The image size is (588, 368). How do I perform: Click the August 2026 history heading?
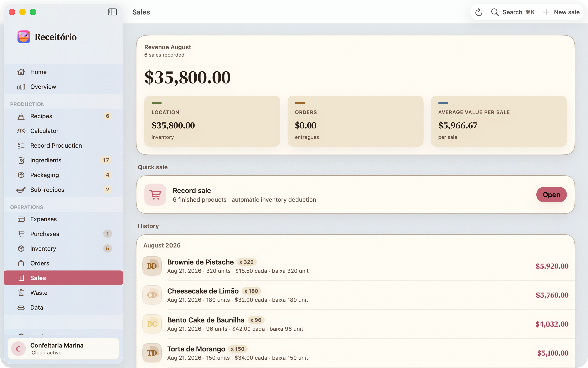click(162, 245)
